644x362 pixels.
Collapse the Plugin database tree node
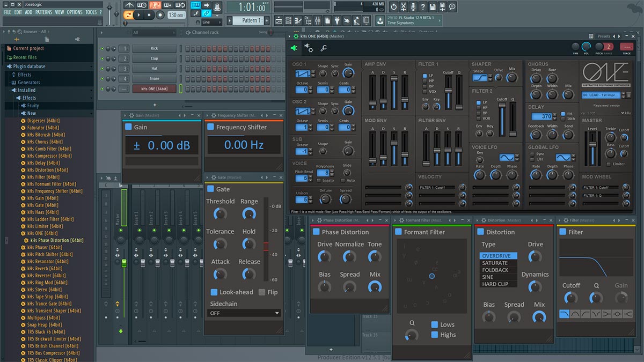coord(30,67)
